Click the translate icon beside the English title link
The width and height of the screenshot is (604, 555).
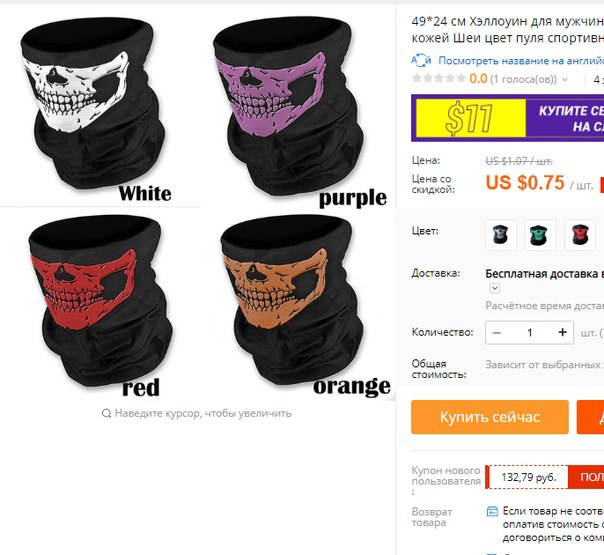click(421, 60)
